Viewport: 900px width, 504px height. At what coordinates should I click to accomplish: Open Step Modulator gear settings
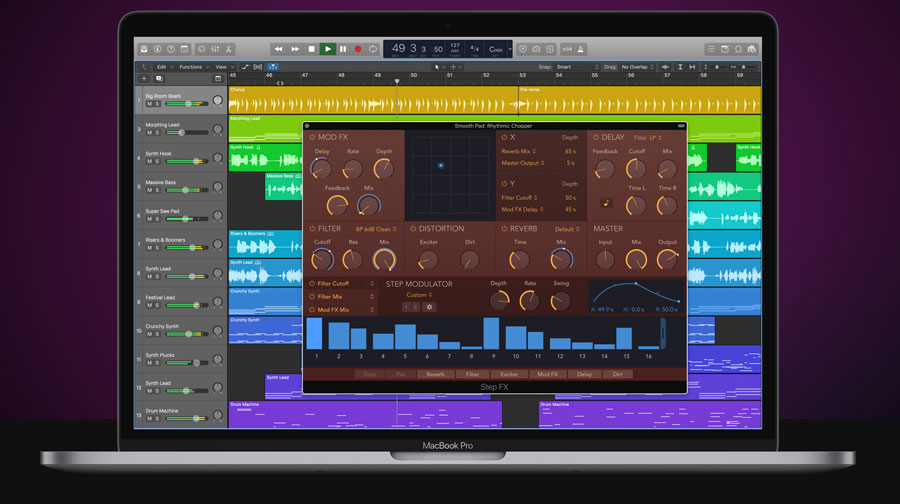(429, 307)
